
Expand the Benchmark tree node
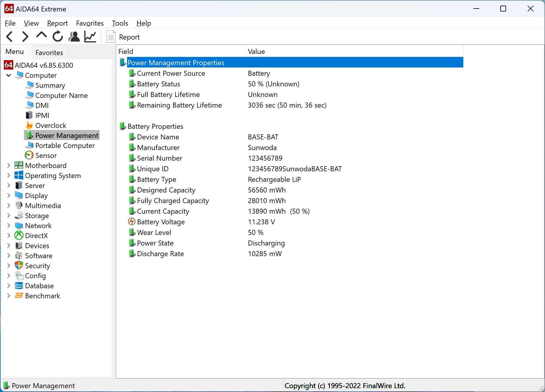tap(9, 296)
